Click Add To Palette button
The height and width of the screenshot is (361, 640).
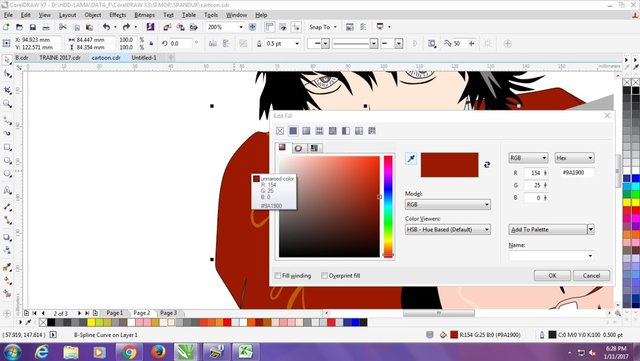(x=548, y=230)
